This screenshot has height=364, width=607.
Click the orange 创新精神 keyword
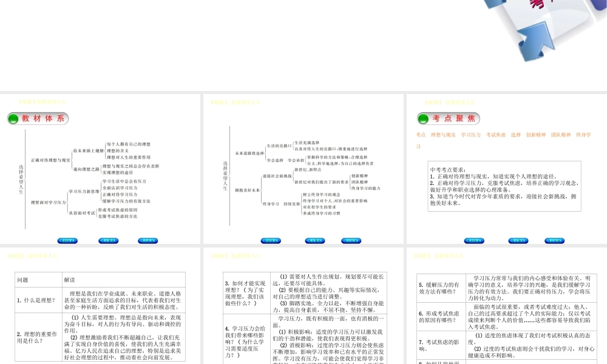[x=536, y=135]
